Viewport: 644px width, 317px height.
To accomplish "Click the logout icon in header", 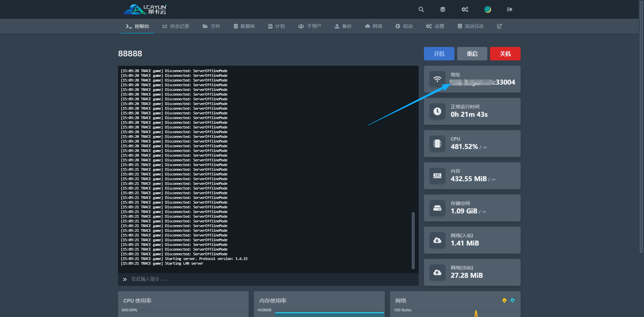I will coord(509,9).
